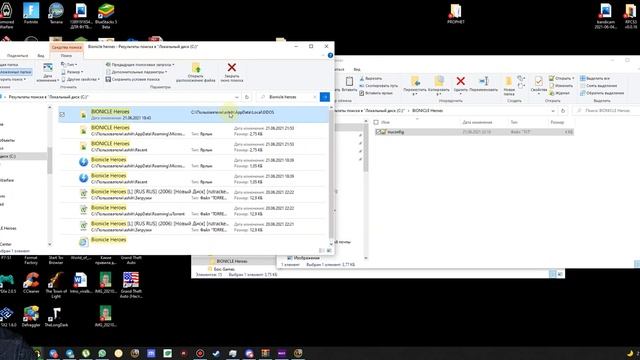This screenshot has width=640, height=360.
Task: Click Name column header in right window
Action: (386, 122)
